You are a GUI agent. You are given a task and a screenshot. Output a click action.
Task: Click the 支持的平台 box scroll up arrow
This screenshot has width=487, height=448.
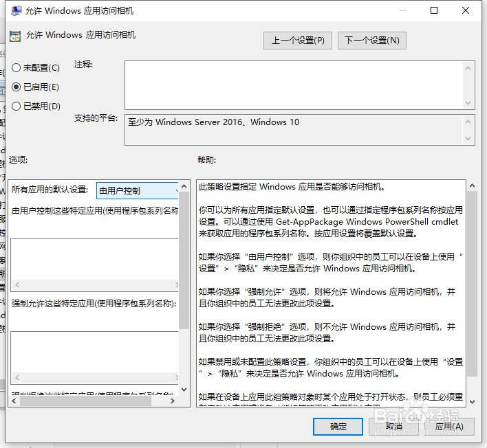point(468,122)
